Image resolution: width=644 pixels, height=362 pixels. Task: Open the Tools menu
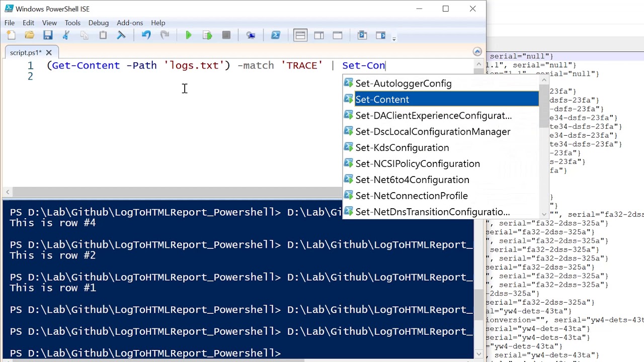[72, 23]
